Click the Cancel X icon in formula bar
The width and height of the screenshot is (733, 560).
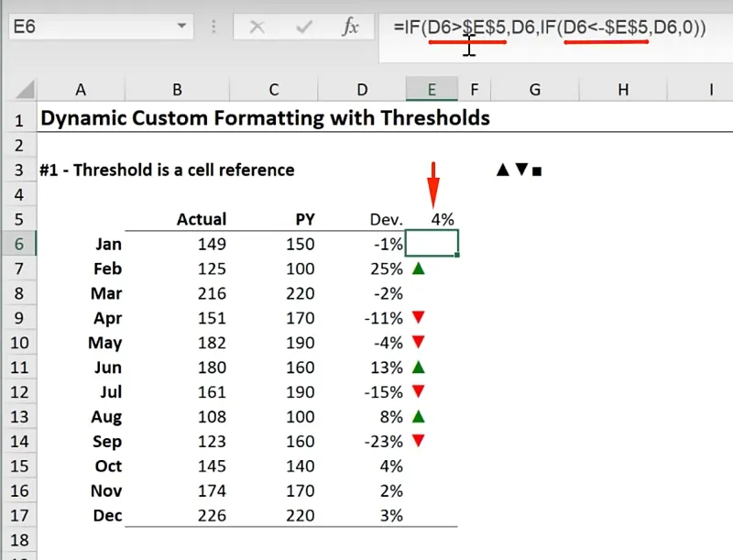click(x=257, y=27)
